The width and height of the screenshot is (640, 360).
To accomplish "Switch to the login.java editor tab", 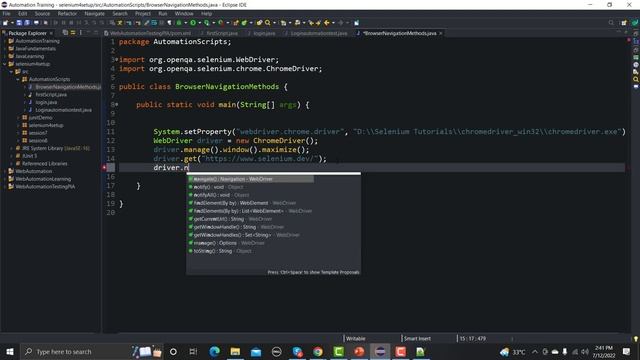I will click(x=262, y=33).
